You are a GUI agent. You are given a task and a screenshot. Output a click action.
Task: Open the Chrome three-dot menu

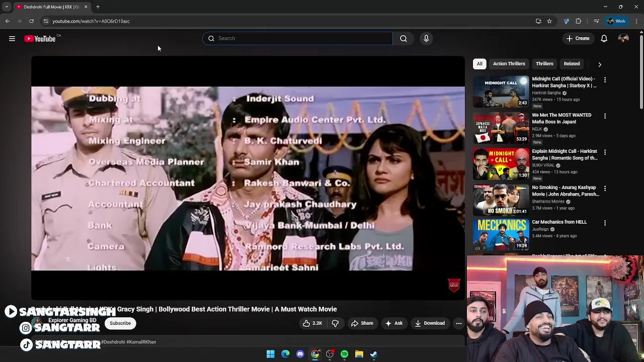pyautogui.click(x=637, y=21)
